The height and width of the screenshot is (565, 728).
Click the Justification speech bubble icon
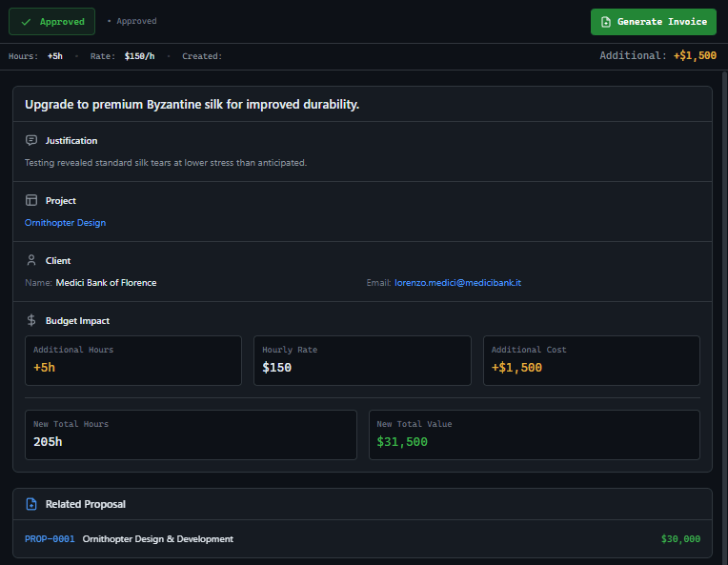click(31, 141)
